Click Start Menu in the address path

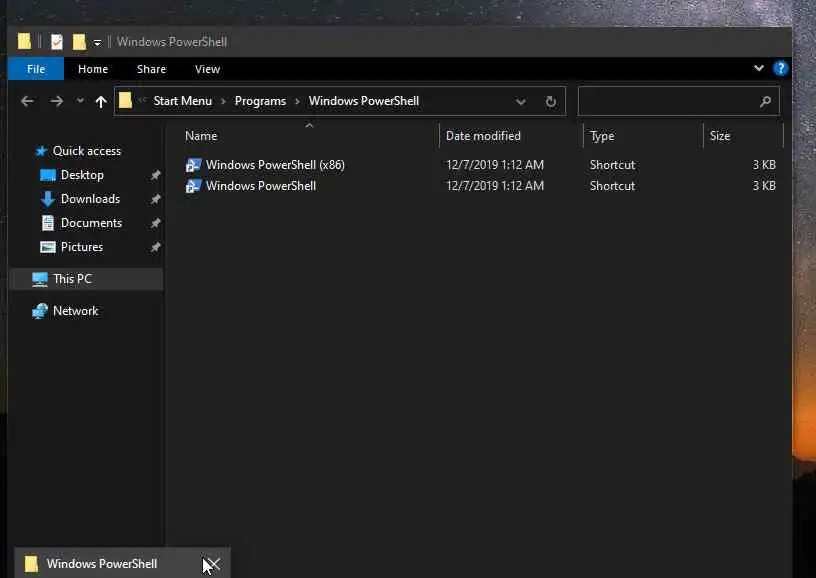point(183,101)
